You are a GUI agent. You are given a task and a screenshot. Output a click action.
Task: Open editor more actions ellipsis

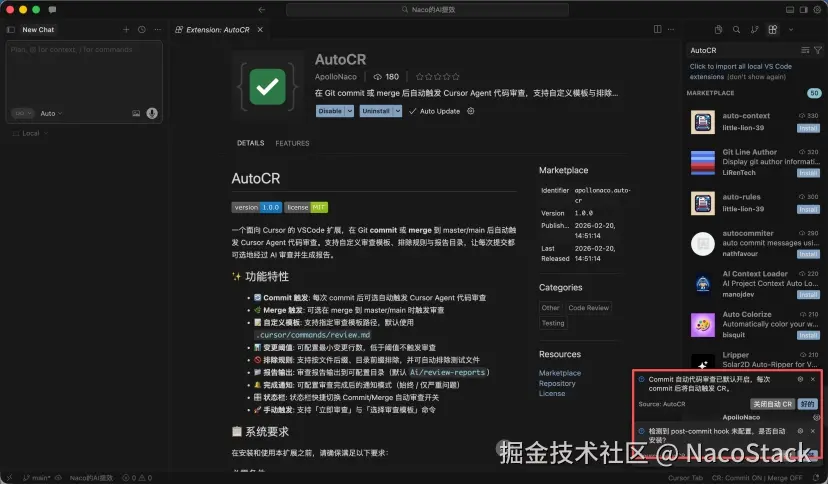(671, 29)
